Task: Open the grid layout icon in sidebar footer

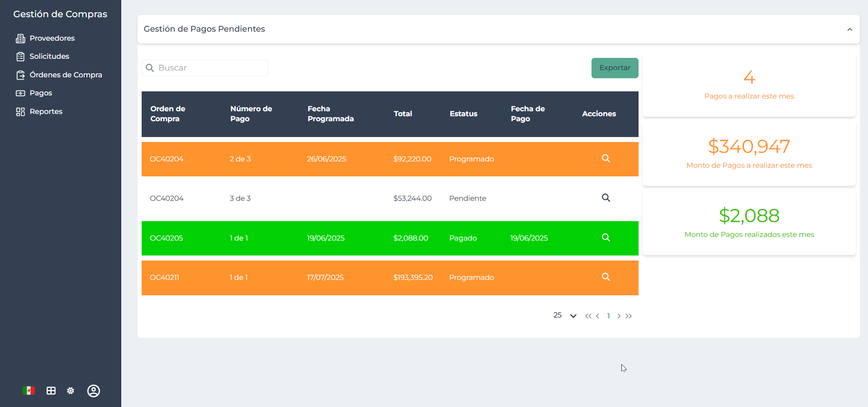Action: point(51,391)
